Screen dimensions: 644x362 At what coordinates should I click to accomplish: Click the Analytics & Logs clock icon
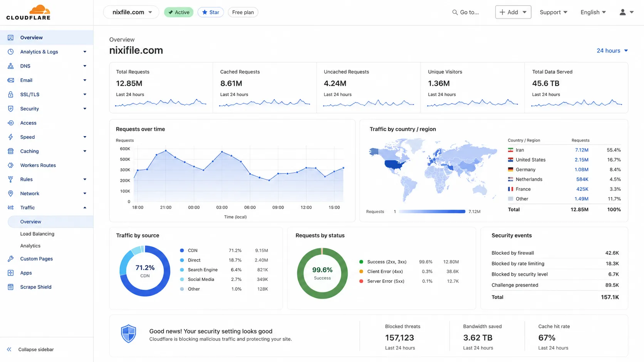tap(11, 52)
